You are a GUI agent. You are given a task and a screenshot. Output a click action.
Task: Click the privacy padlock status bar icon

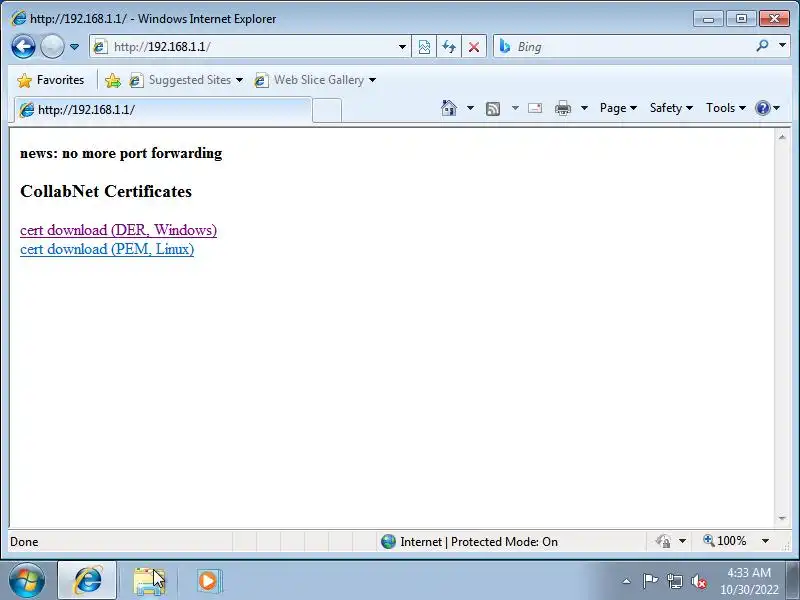click(x=663, y=541)
